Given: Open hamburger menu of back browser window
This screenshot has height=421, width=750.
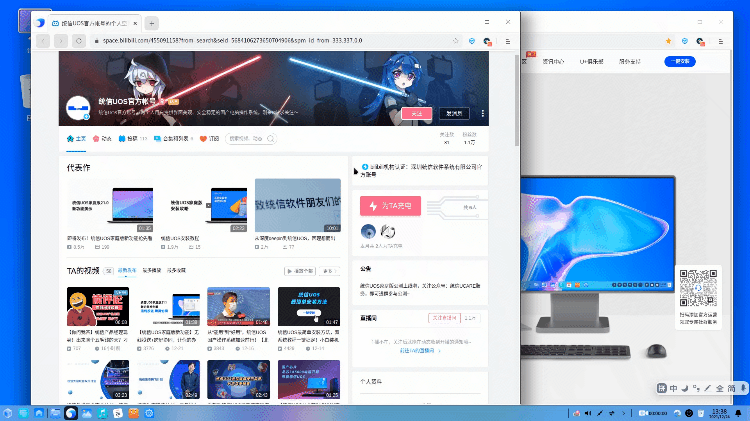Looking at the screenshot, I should pos(721,41).
